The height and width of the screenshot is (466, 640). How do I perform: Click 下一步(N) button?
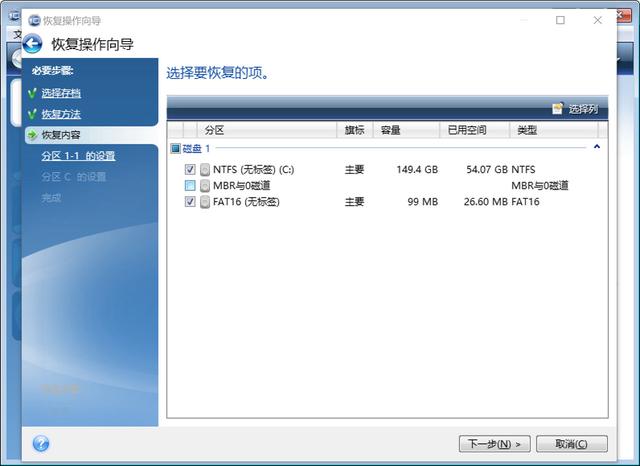coord(494,444)
